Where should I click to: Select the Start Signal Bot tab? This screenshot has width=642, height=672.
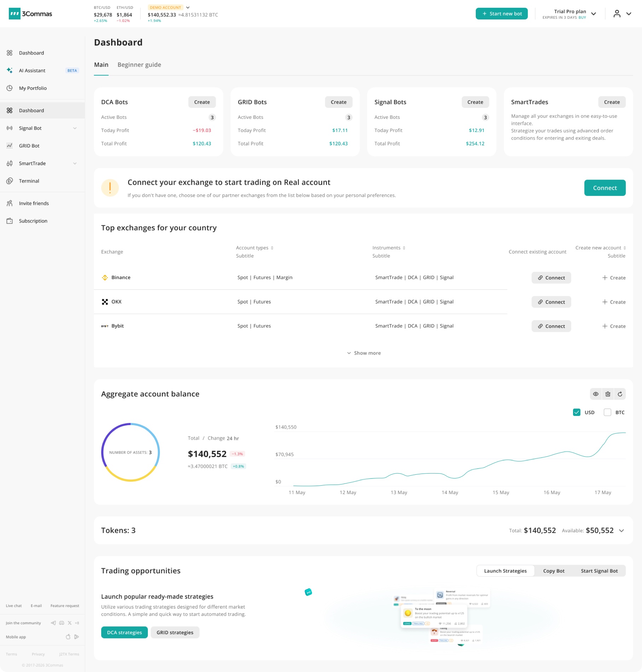[599, 571]
